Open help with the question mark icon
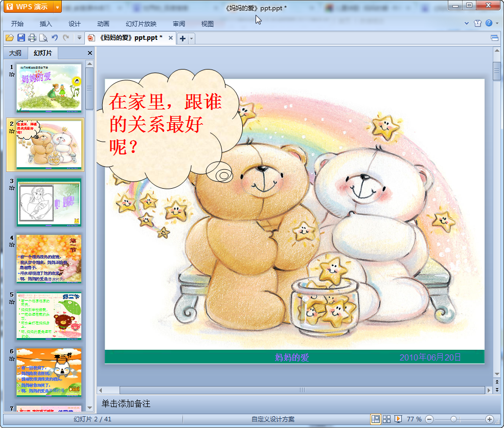The image size is (504, 428). [489, 23]
